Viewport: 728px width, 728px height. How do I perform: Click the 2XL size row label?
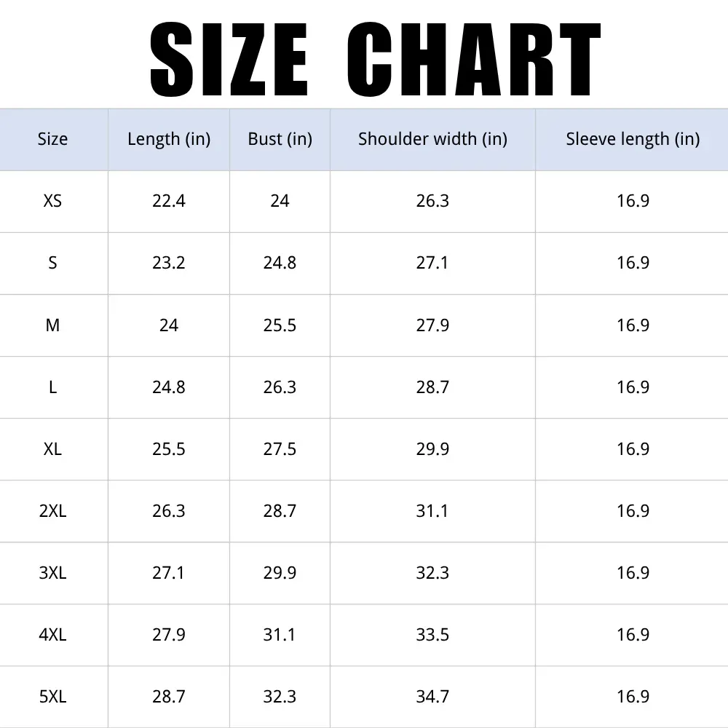[x=52, y=511]
